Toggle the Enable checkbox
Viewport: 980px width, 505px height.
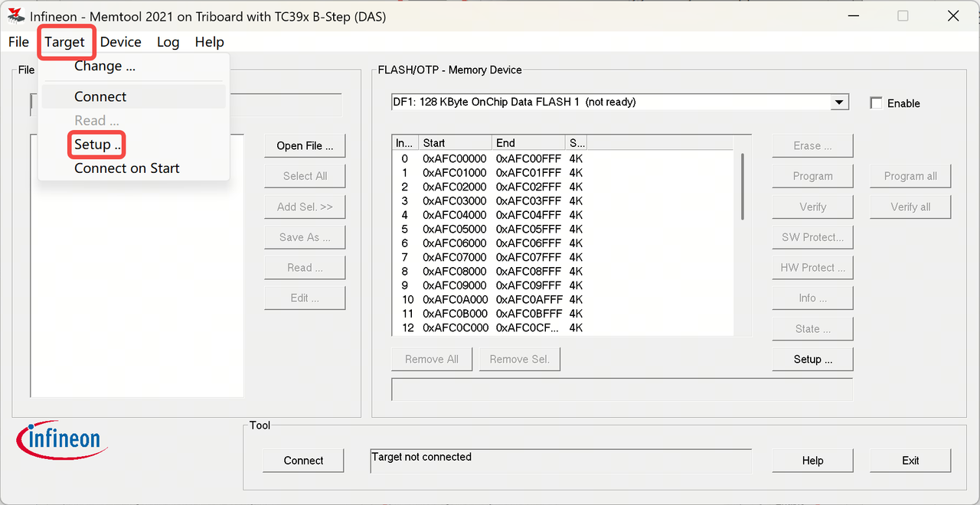pyautogui.click(x=877, y=103)
